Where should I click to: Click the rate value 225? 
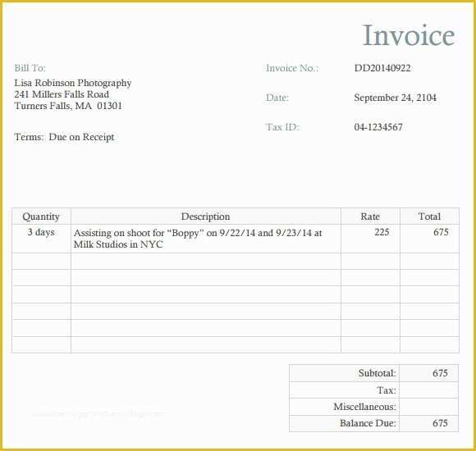[x=382, y=232]
